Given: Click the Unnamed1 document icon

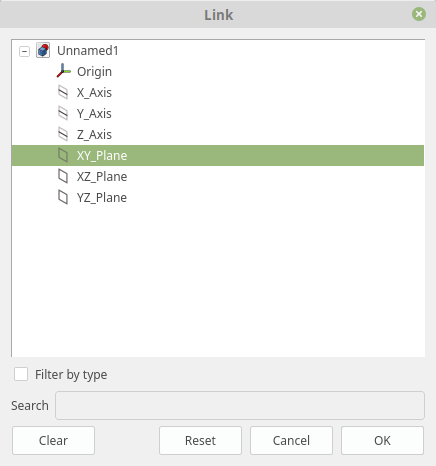Looking at the screenshot, I should (43, 50).
